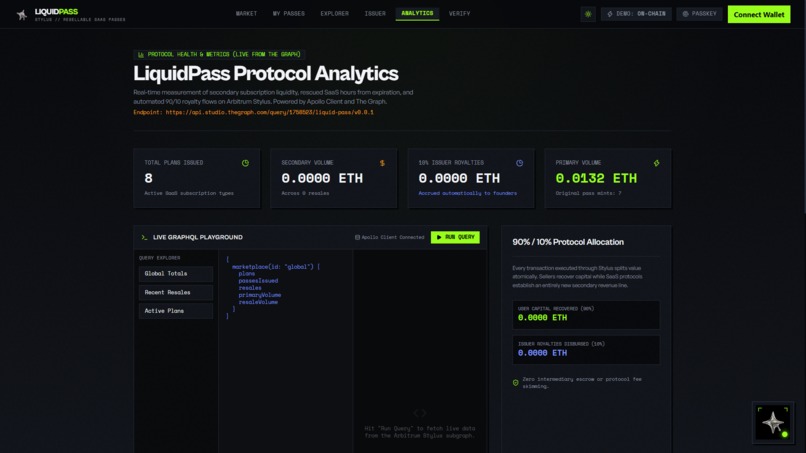Image resolution: width=806 pixels, height=453 pixels.
Task: Click the clock icon on Total Plans Issued card
Action: point(245,163)
